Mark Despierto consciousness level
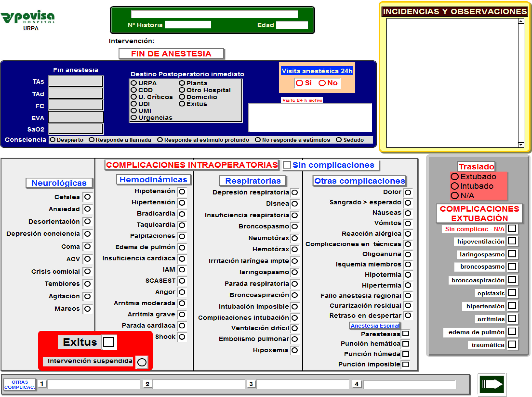 53,140
